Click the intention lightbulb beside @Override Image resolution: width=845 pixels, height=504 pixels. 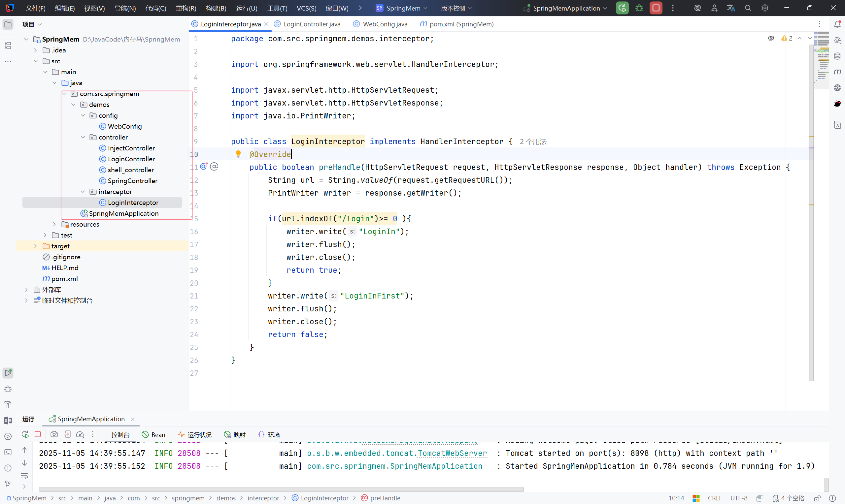pos(238,154)
